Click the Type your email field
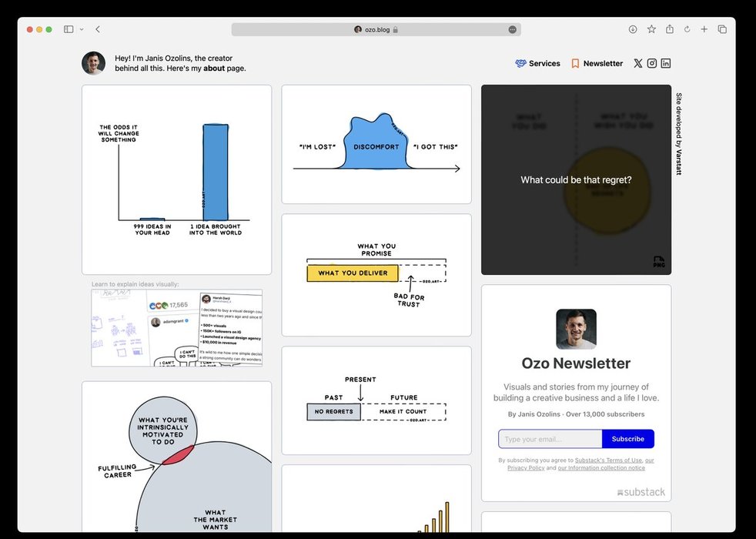 coord(550,439)
